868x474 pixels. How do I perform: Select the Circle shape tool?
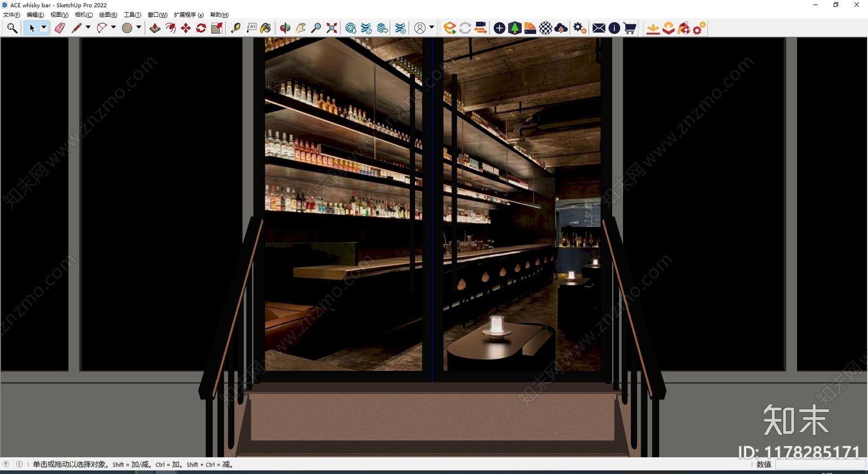[x=127, y=28]
